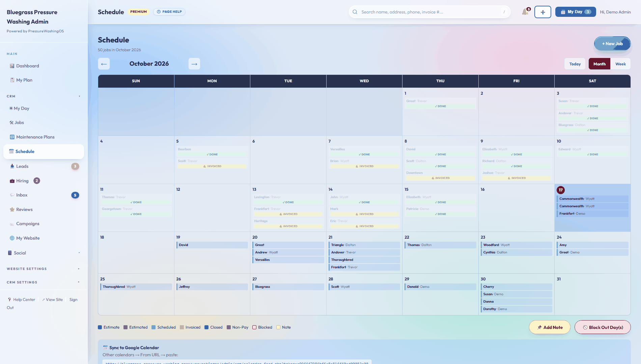Open Help Center link
641x364 pixels.
(x=21, y=299)
